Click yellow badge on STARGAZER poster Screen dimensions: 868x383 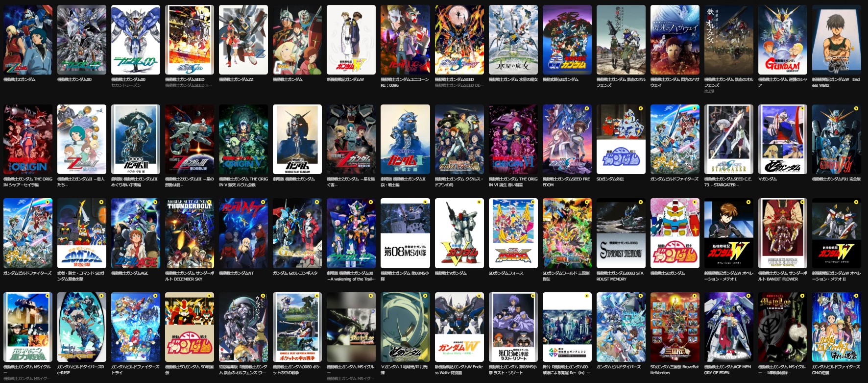[x=748, y=108]
